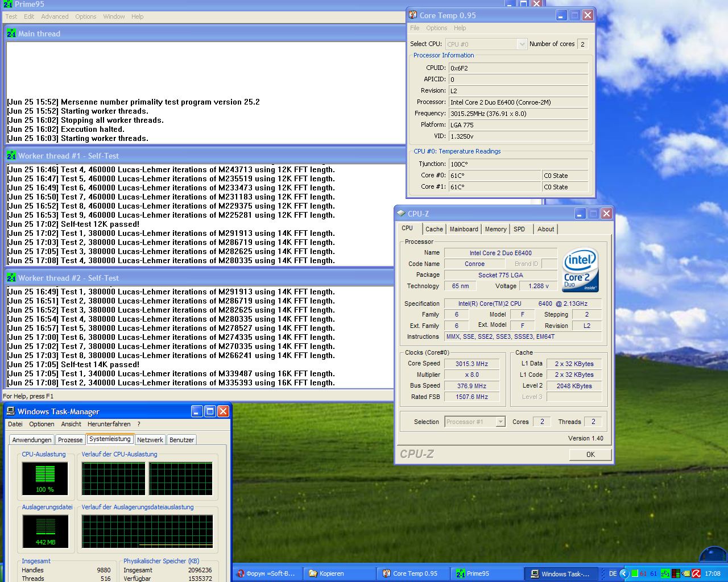728x582 pixels.
Task: Open the Help menu in Prime95
Action: click(138, 16)
